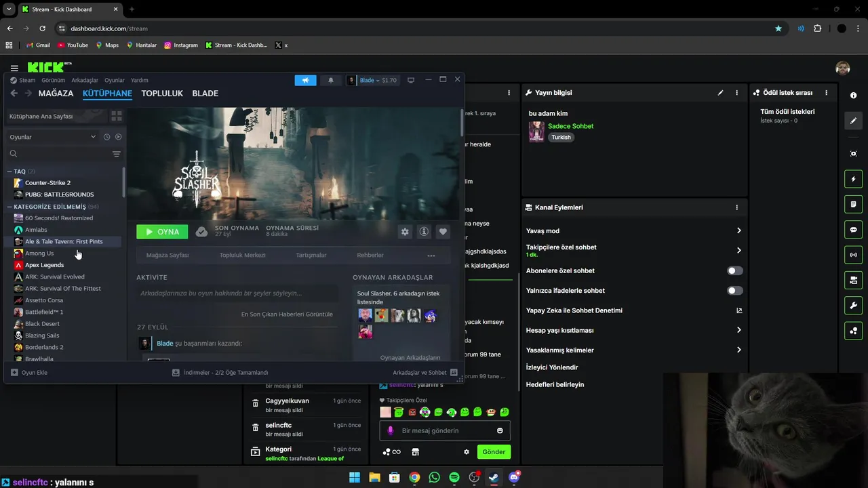Toggle Steam library grid view icon

click(x=117, y=116)
